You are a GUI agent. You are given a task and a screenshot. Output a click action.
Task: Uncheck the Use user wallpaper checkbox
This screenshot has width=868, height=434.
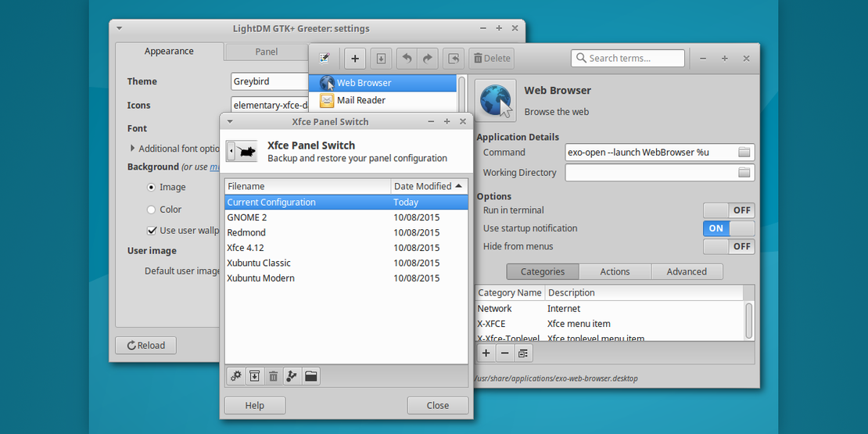point(152,231)
